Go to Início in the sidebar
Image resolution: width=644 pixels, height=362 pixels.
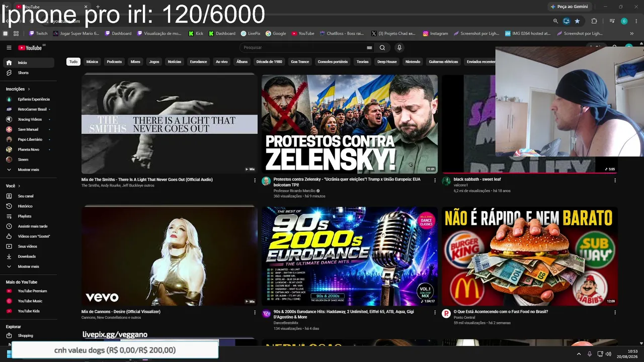click(x=29, y=63)
